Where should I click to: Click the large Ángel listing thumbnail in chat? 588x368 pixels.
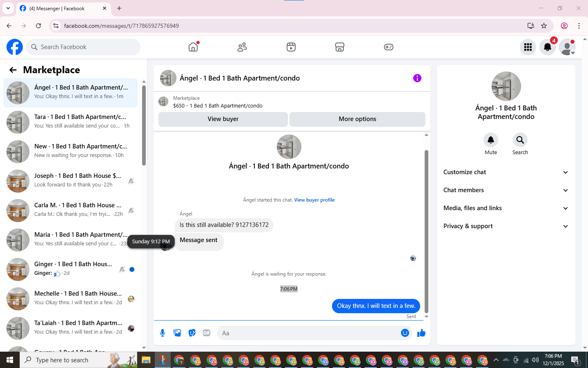pyautogui.click(x=289, y=147)
